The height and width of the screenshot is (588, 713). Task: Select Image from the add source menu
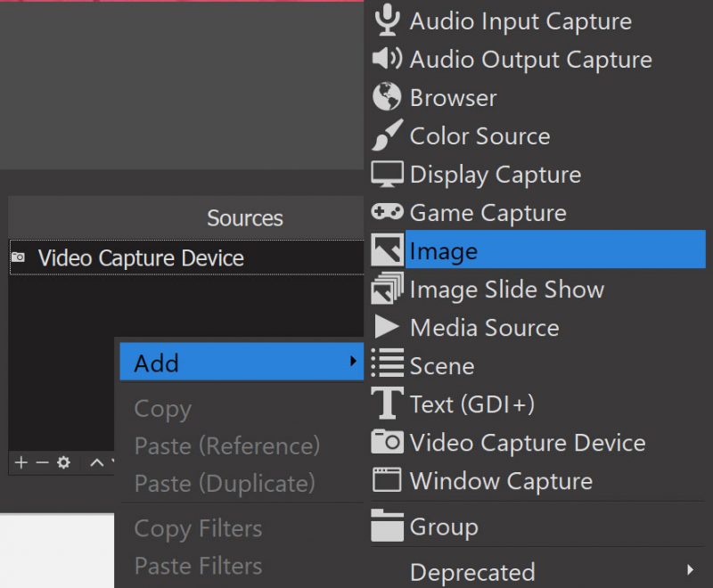(443, 252)
